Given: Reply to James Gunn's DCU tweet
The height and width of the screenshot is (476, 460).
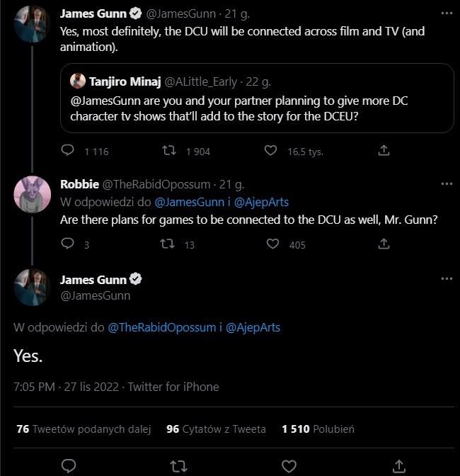Looking at the screenshot, I should point(68,151).
